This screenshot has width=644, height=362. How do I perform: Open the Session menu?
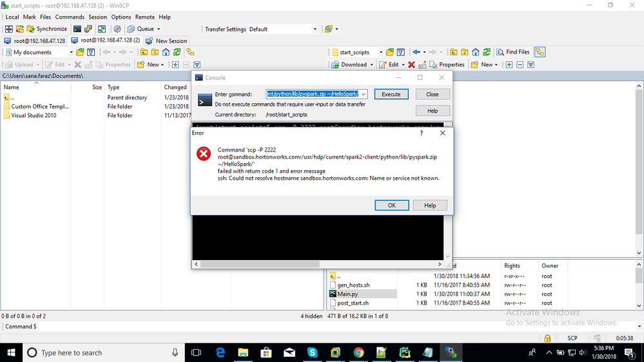[x=97, y=17]
